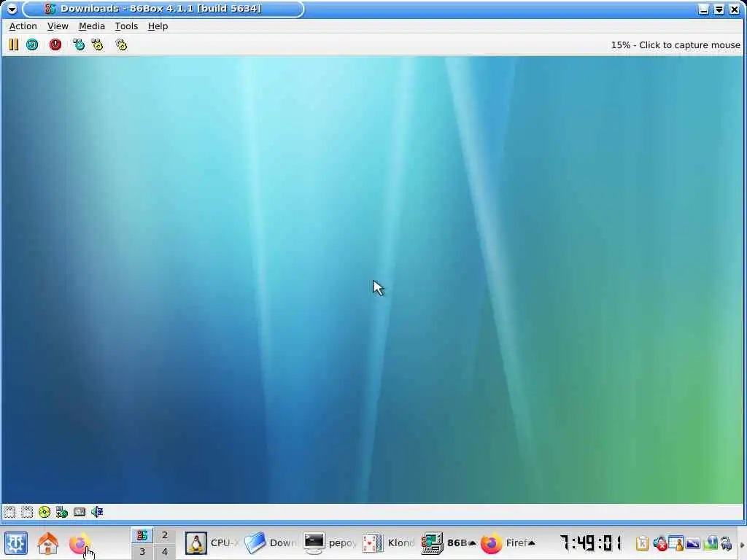Open Klipper clipboard tray icon

coord(642,543)
